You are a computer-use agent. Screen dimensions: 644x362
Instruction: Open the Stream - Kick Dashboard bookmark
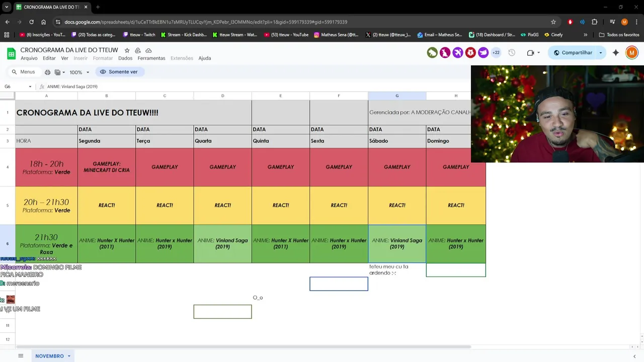[184, 35]
